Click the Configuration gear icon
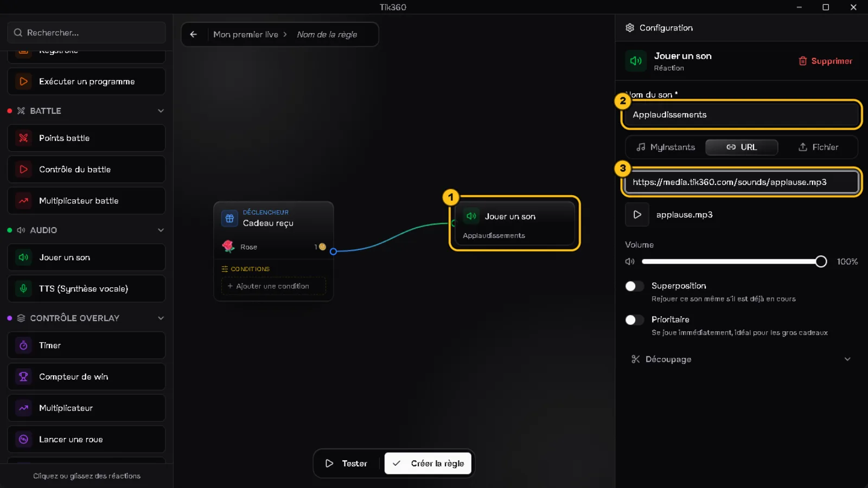This screenshot has width=868, height=488. pos(629,28)
